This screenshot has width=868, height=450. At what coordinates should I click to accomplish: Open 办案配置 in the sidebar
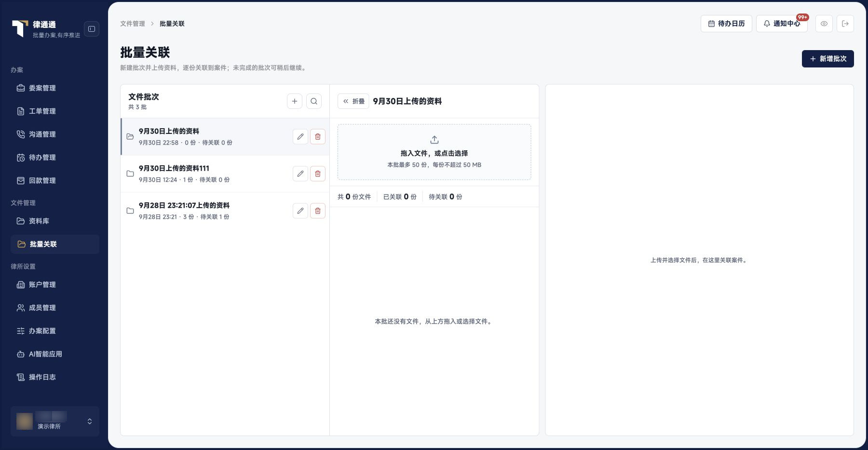pyautogui.click(x=55, y=331)
